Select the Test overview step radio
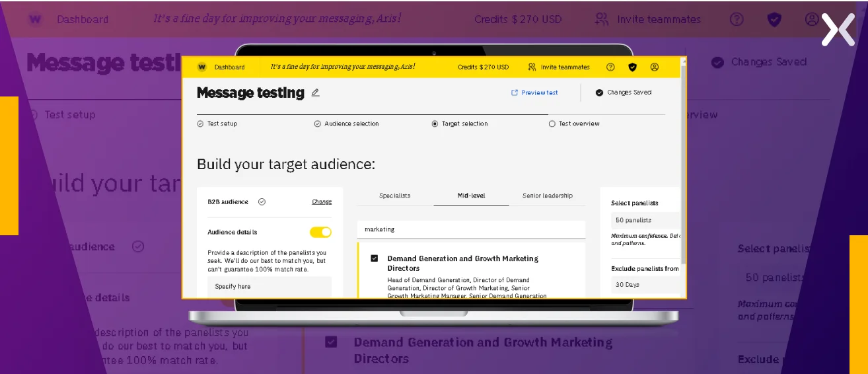The image size is (868, 374). 552,124
